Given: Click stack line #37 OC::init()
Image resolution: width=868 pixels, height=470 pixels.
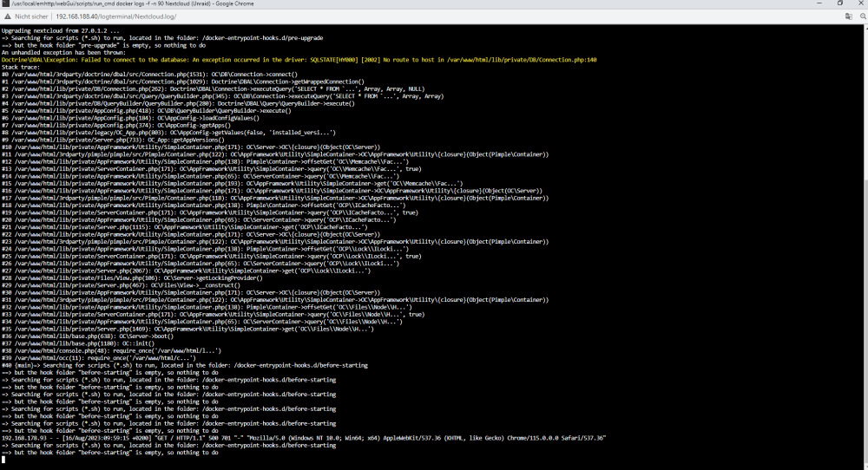Looking at the screenshot, I should (x=78, y=343).
